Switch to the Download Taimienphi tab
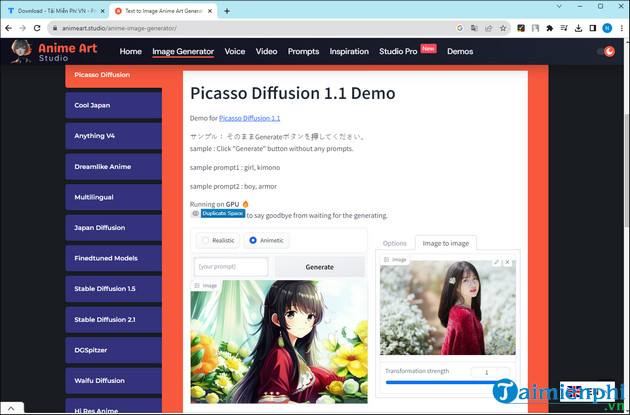This screenshot has height=415, width=630. (55, 11)
